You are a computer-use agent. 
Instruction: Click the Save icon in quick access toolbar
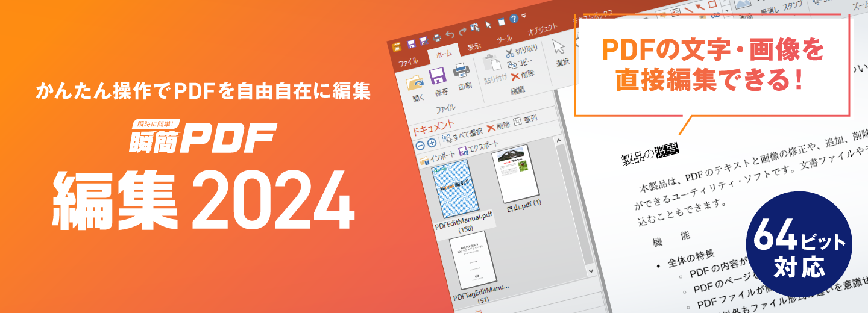[x=412, y=44]
